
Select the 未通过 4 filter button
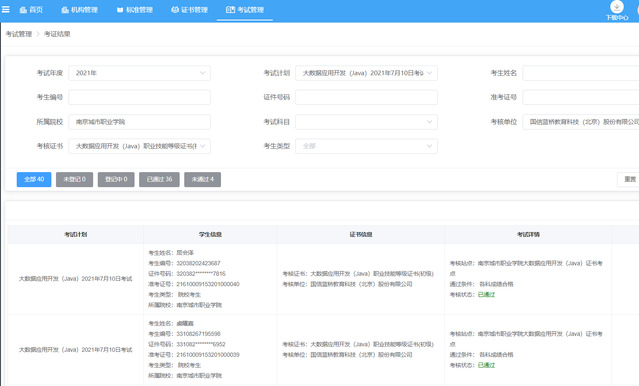[x=203, y=179]
